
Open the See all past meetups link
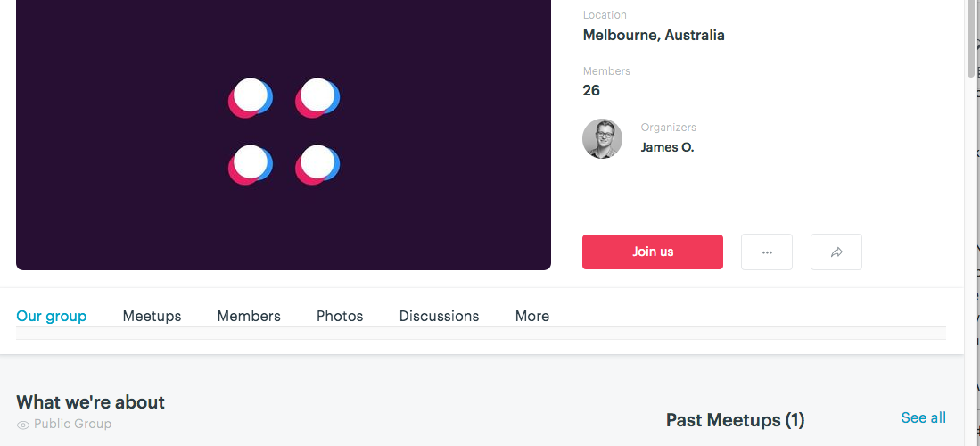tap(923, 417)
